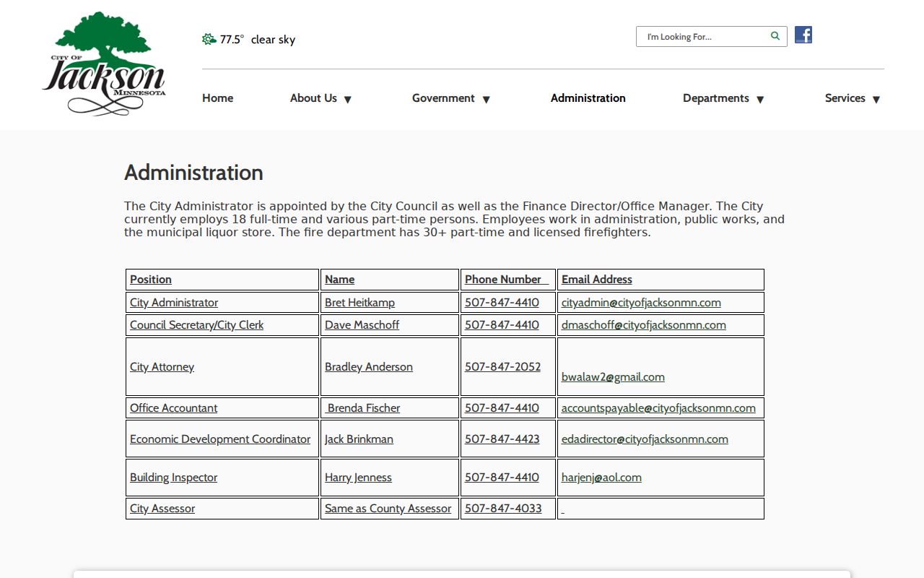Click the City Assessor position link

pos(162,509)
